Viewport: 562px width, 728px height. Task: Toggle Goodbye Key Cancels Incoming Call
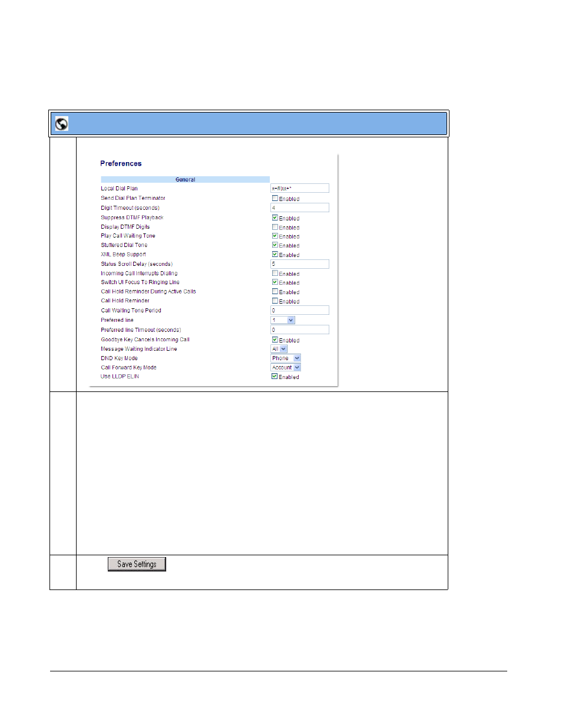coord(275,340)
